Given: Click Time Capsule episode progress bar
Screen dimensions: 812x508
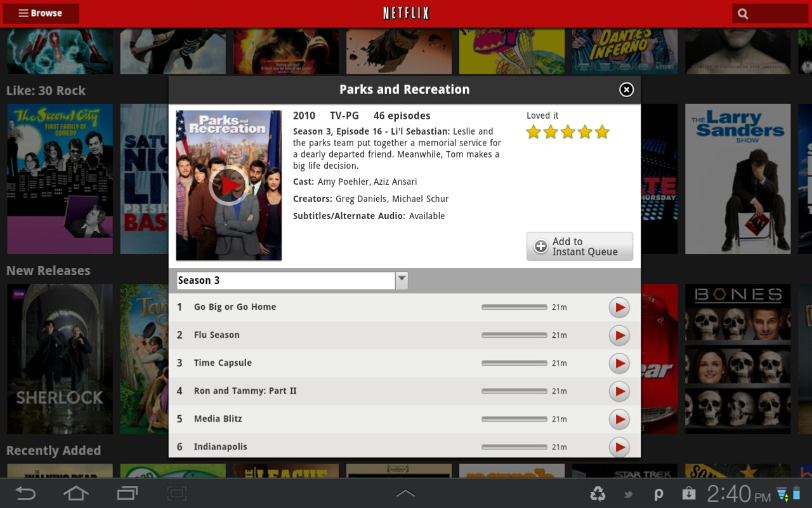Looking at the screenshot, I should tap(514, 363).
